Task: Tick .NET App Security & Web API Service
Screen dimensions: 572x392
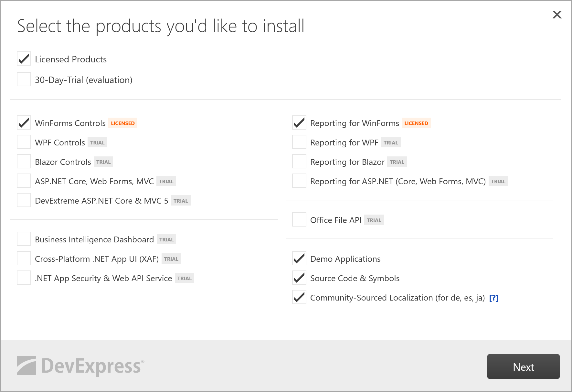Action: [24, 278]
